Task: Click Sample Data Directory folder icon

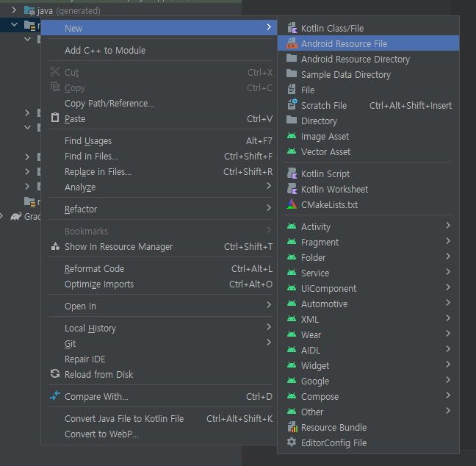Action: (292, 74)
